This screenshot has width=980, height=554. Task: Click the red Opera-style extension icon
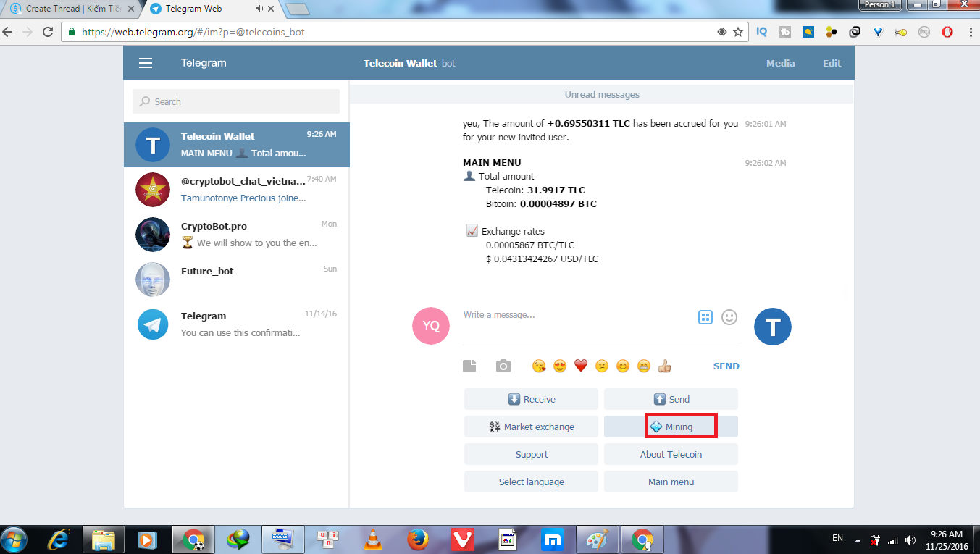(947, 32)
